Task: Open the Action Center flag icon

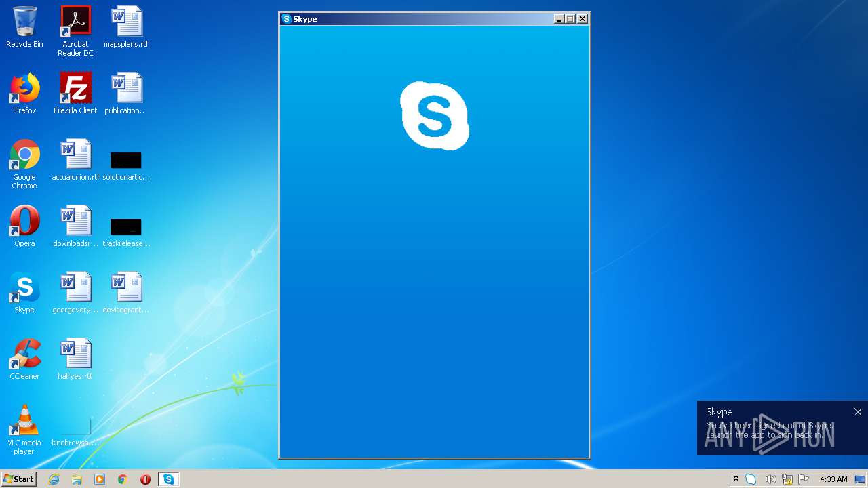Action: (804, 479)
